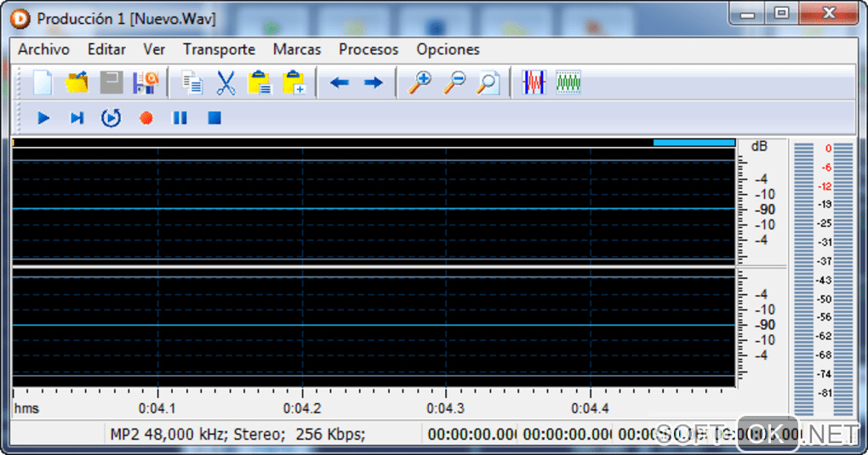Image resolution: width=868 pixels, height=455 pixels.
Task: Click the blue overview position bar
Action: [694, 143]
